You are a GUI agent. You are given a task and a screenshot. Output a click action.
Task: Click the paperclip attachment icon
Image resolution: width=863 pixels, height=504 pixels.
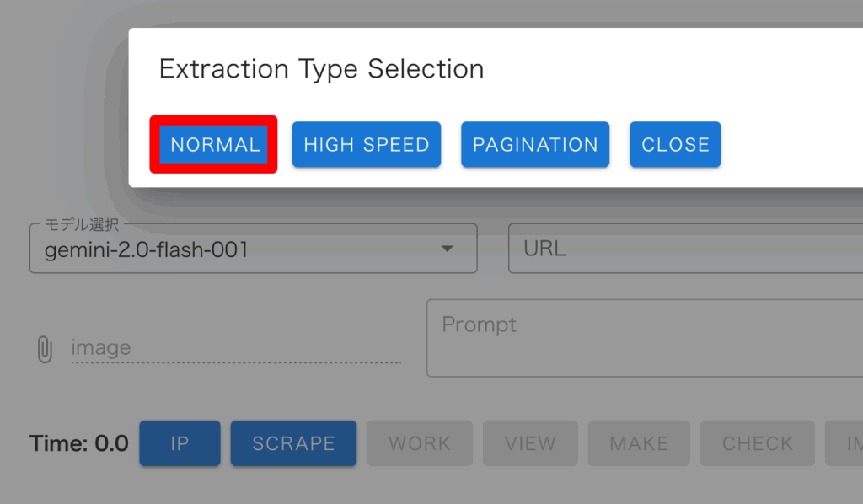coord(45,348)
